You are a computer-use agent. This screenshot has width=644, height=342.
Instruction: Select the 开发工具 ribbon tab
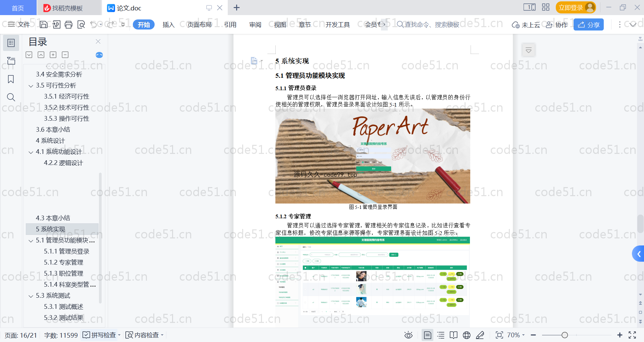[337, 24]
